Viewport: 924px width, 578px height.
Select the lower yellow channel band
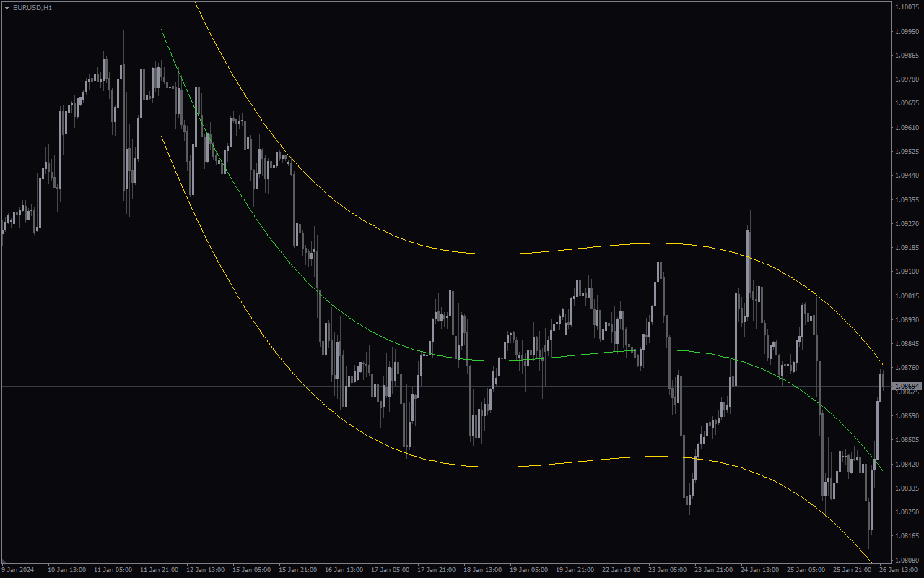click(505, 467)
